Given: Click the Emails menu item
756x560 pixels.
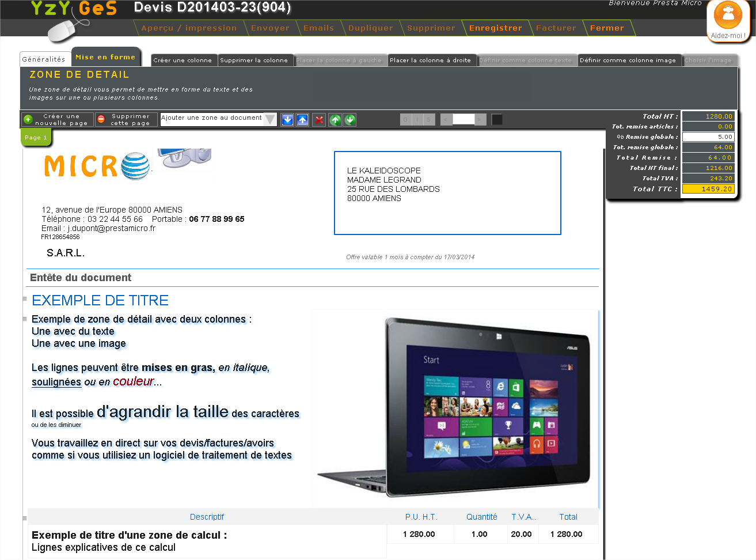Looking at the screenshot, I should tap(318, 28).
